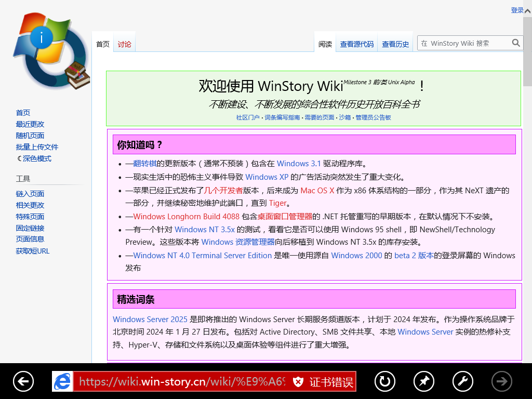Open 批量上传文件 sidebar link
The height and width of the screenshot is (399, 532).
(x=37, y=147)
